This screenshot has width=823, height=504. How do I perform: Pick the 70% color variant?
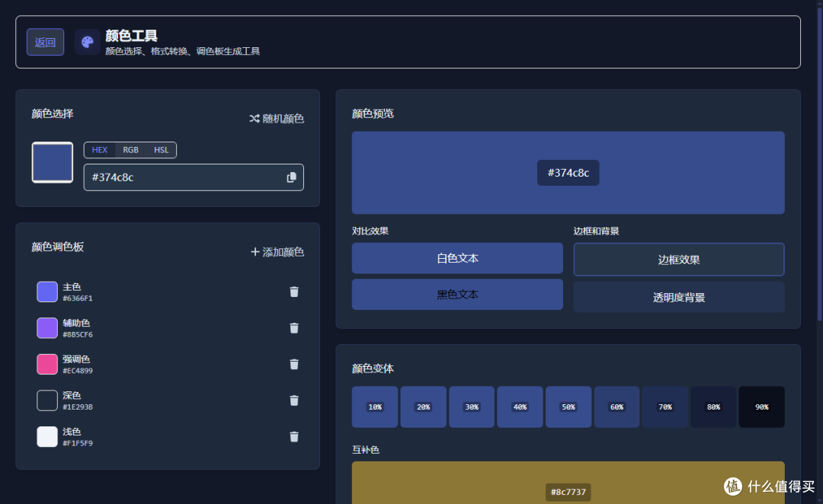(665, 407)
